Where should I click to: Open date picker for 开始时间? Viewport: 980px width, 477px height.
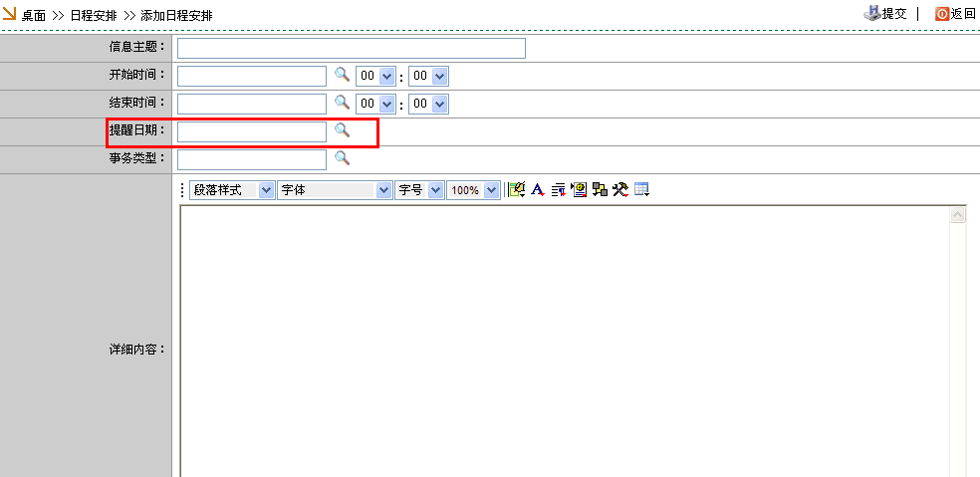click(x=342, y=75)
